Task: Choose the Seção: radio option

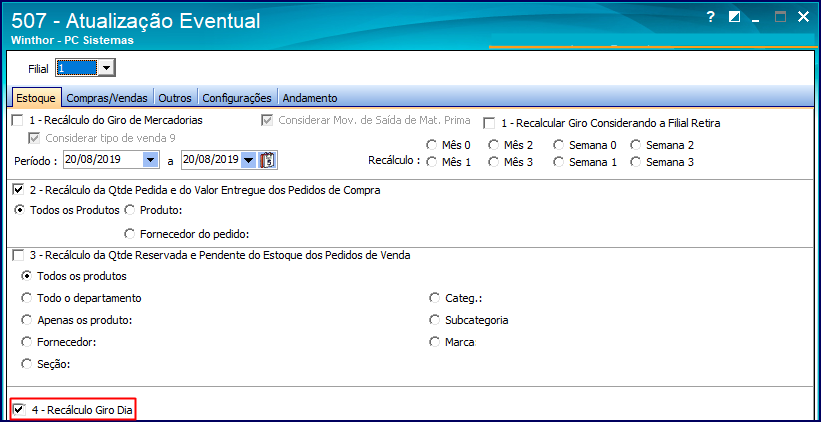Action: (26, 363)
